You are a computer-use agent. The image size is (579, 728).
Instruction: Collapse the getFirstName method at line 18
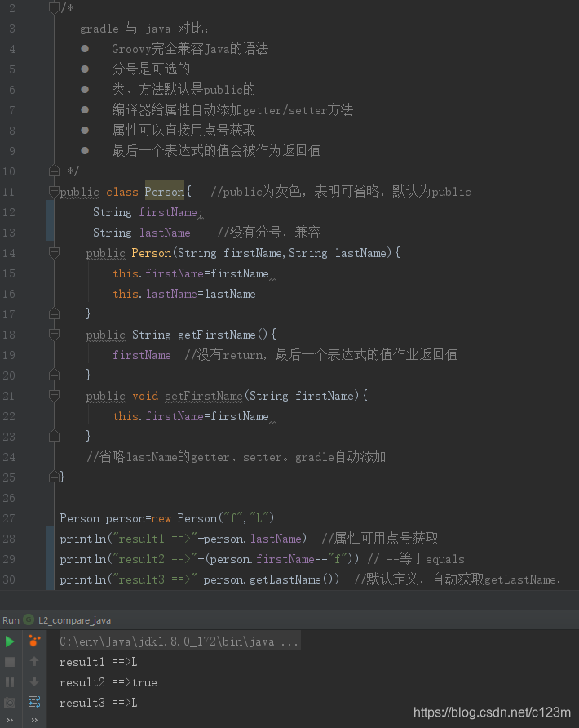55,335
